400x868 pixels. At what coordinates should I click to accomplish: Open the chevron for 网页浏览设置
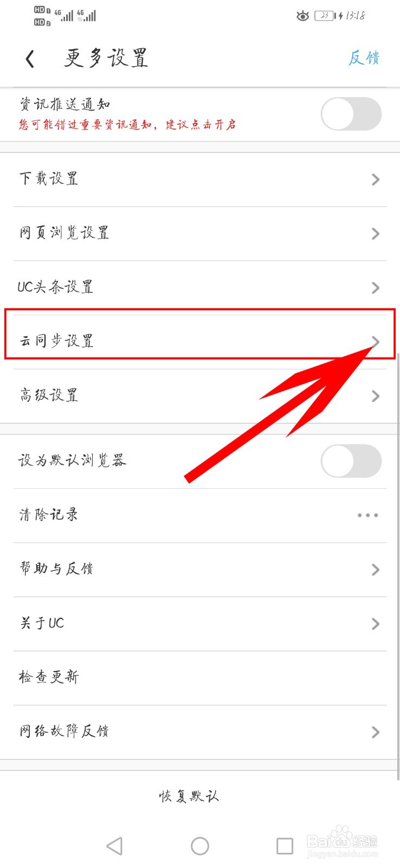[x=375, y=233]
